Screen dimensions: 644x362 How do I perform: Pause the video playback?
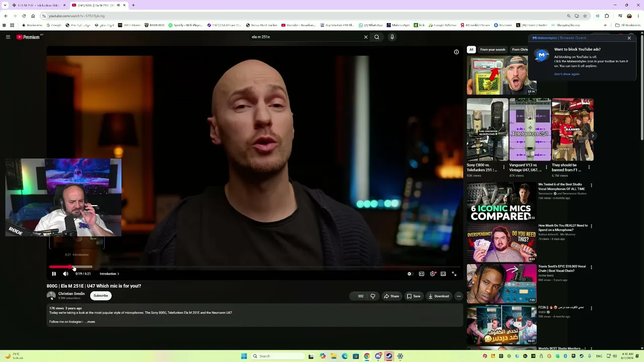pyautogui.click(x=54, y=274)
